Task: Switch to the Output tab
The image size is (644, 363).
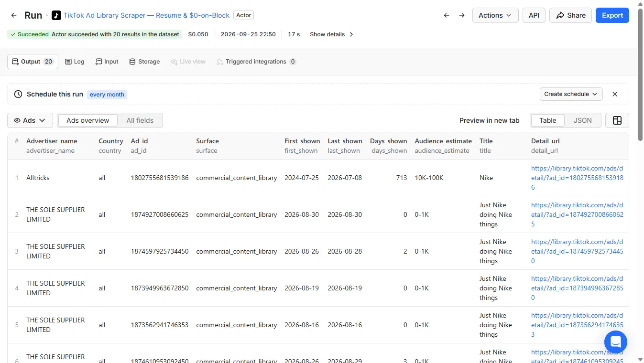Action: tap(33, 62)
